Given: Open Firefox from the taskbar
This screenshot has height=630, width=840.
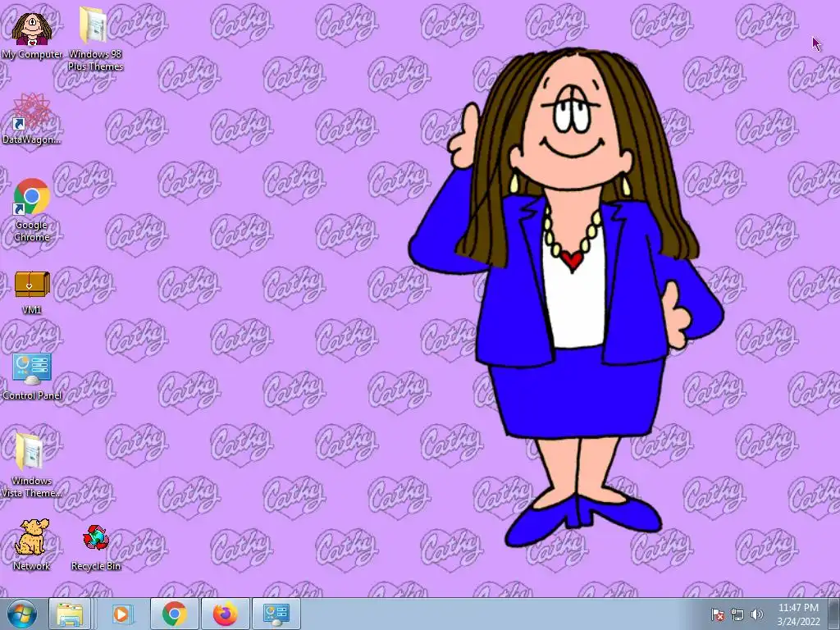Looking at the screenshot, I should pos(225,614).
